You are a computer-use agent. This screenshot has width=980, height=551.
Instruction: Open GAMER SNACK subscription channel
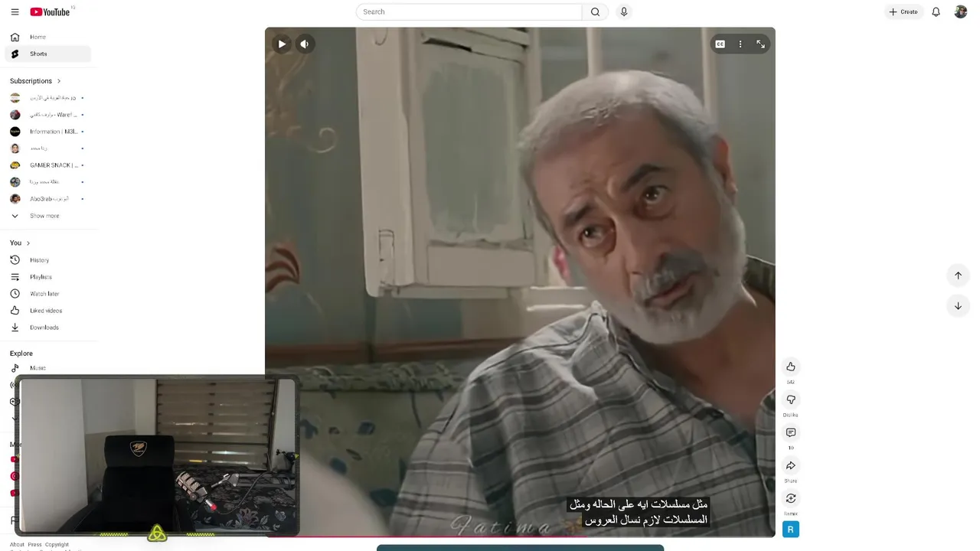click(47, 165)
